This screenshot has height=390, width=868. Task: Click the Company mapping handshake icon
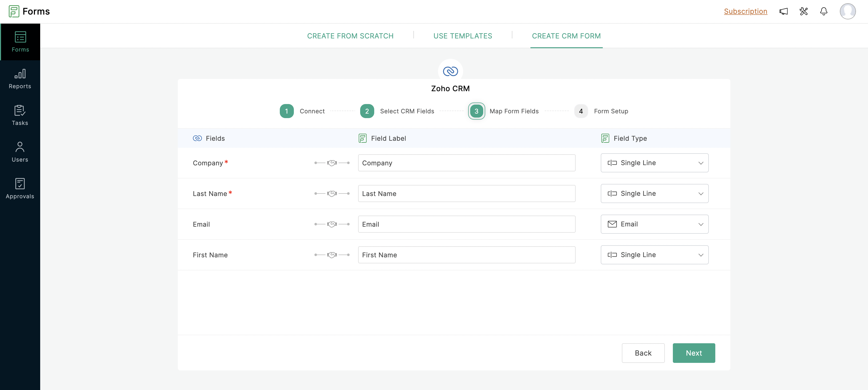pos(332,163)
